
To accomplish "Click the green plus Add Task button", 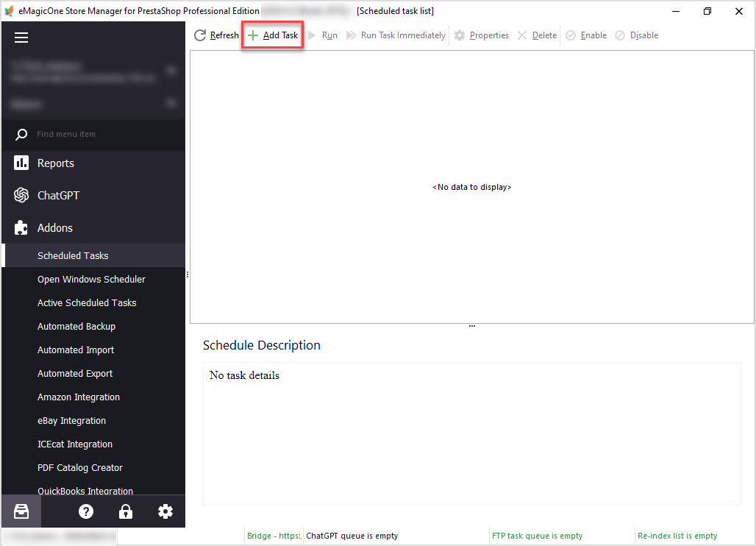I will (272, 35).
